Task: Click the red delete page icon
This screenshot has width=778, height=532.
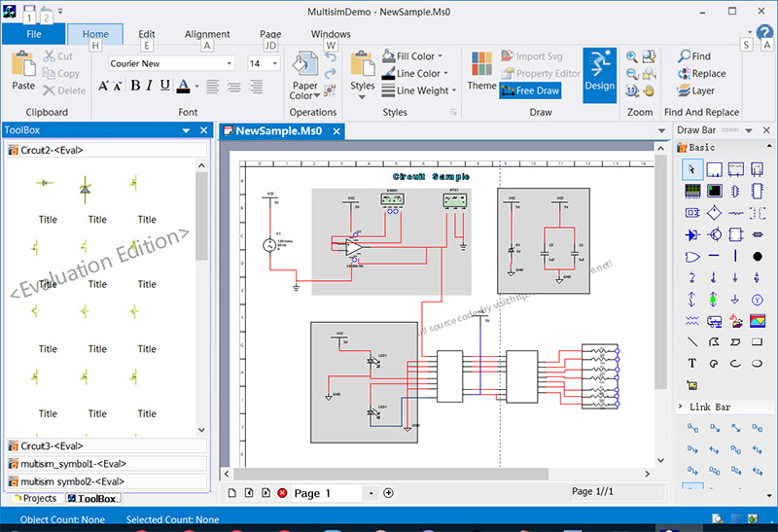Action: click(x=282, y=493)
